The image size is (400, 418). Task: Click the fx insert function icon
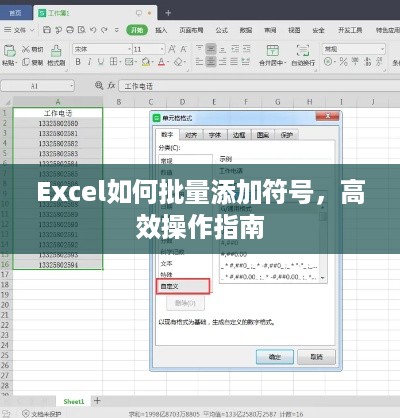click(111, 86)
